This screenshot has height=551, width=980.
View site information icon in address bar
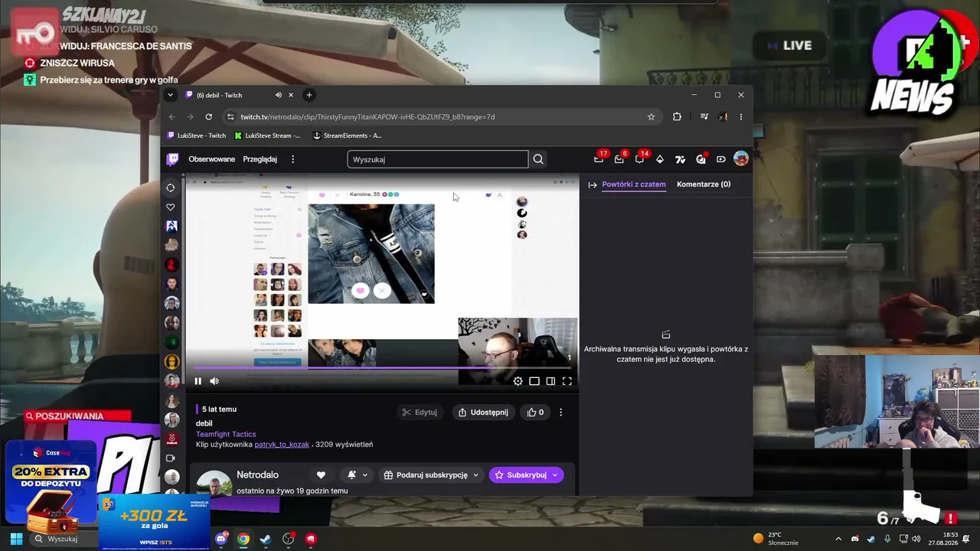230,117
